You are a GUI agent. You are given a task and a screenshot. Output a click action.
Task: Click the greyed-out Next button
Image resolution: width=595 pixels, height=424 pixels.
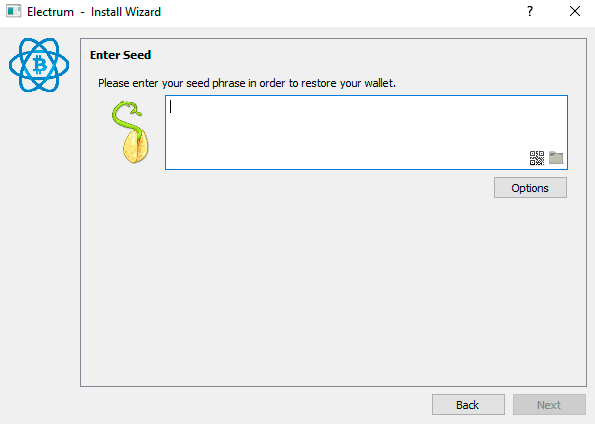click(549, 405)
